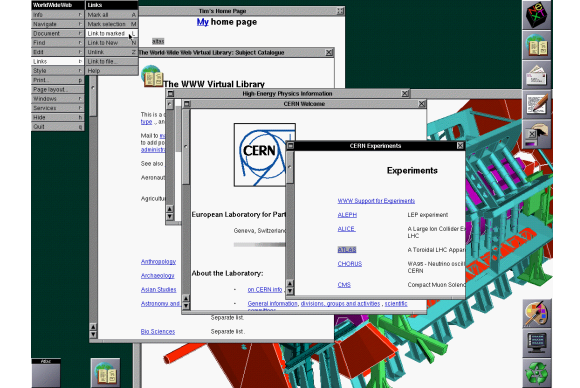Miniaturize the CERN Experiments window
580x388 pixels.
pyautogui.click(x=290, y=146)
